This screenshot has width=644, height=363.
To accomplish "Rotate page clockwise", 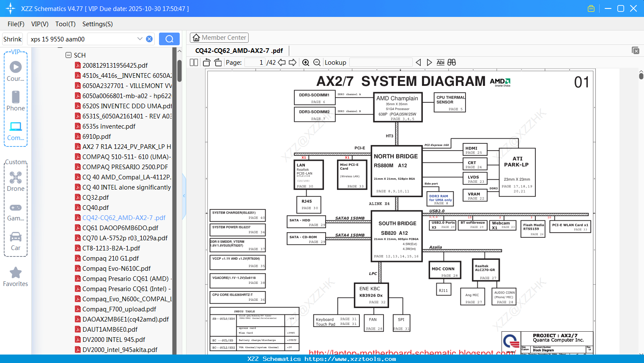I will coord(218,62).
